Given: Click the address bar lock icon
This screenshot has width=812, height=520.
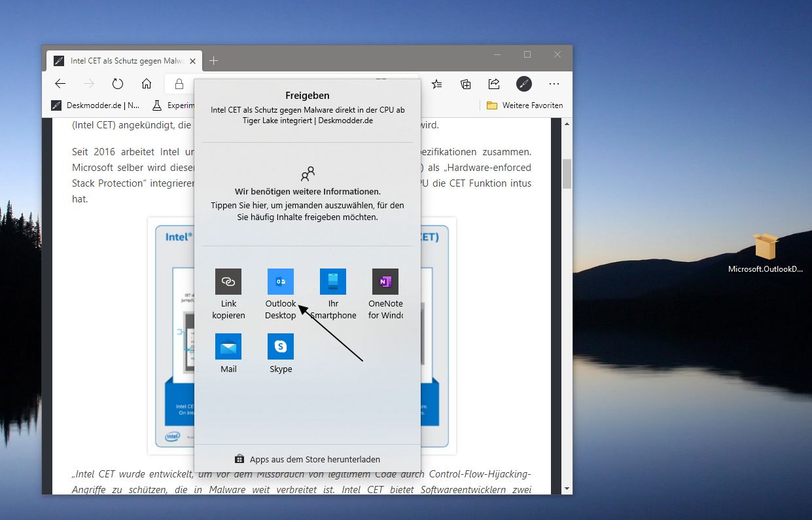Looking at the screenshot, I should click(179, 84).
